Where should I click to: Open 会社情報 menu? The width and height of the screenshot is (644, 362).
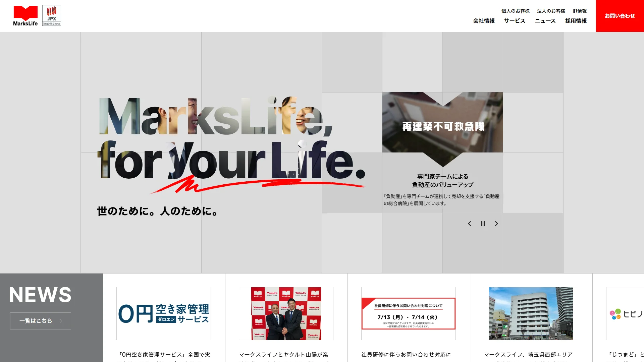tap(484, 21)
